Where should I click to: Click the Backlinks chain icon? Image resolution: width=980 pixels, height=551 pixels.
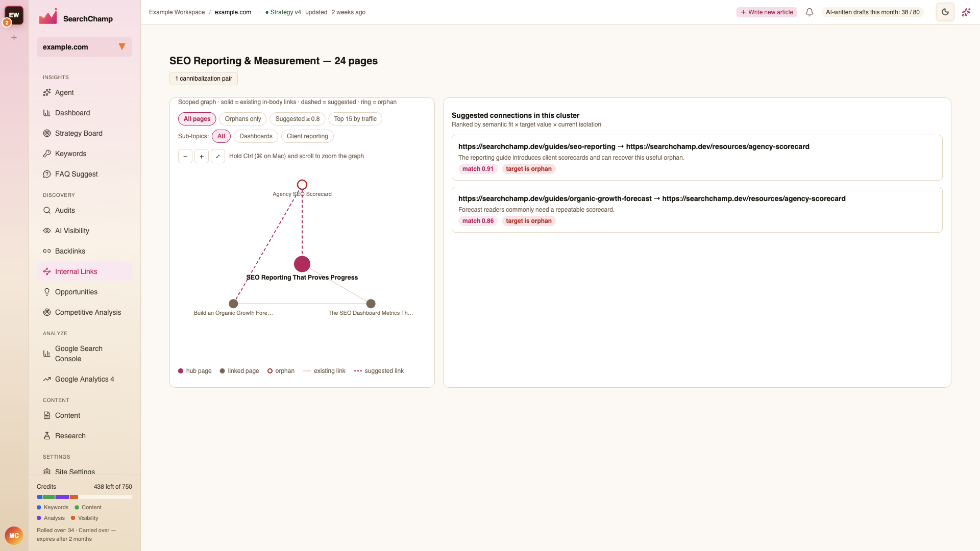click(47, 251)
